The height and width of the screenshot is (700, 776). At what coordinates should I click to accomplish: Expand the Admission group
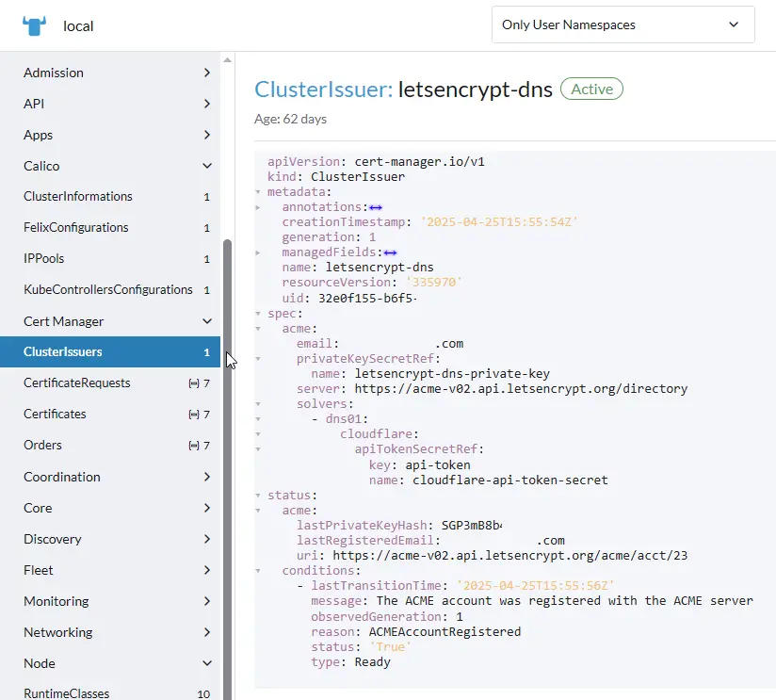tap(207, 73)
